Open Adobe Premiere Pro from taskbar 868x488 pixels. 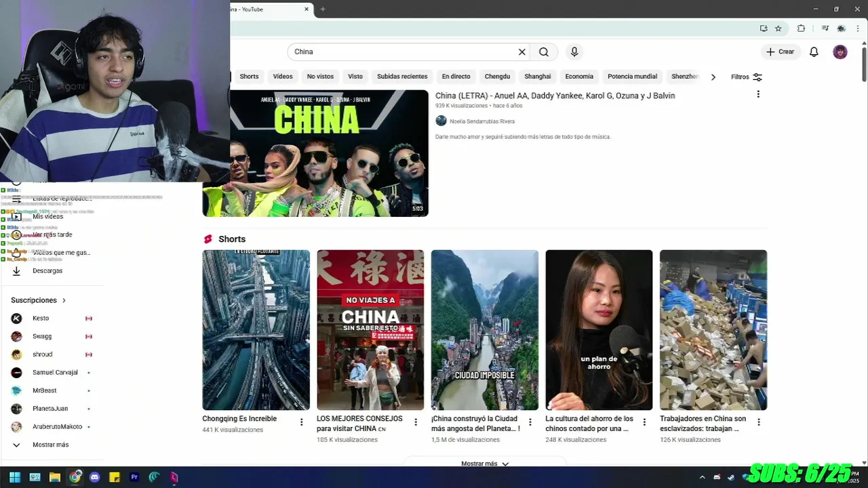click(134, 477)
